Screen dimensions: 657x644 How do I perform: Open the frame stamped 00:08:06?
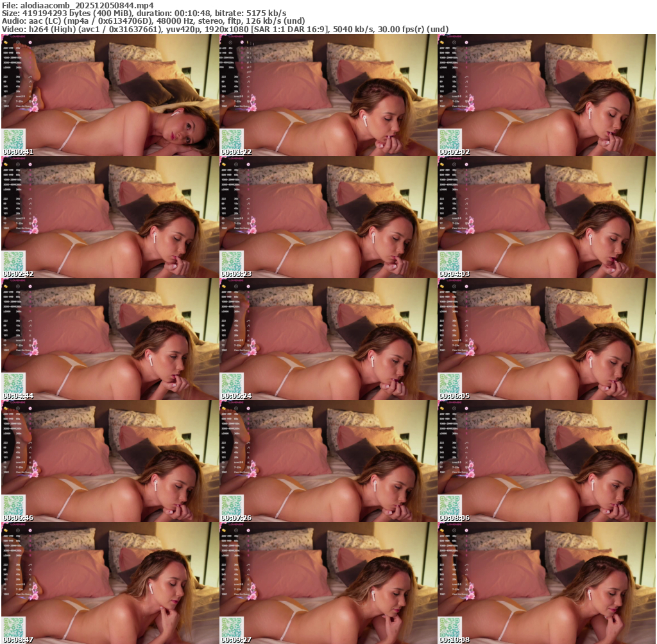point(547,461)
